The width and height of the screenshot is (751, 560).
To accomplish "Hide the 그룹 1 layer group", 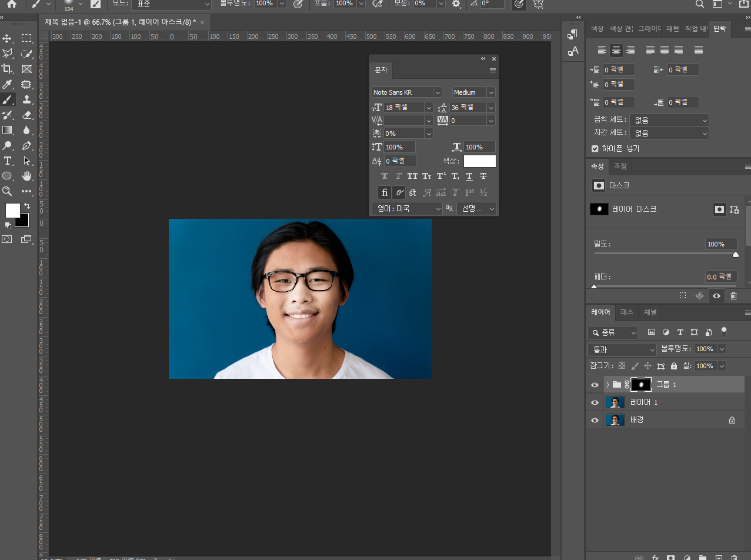I will tap(595, 385).
